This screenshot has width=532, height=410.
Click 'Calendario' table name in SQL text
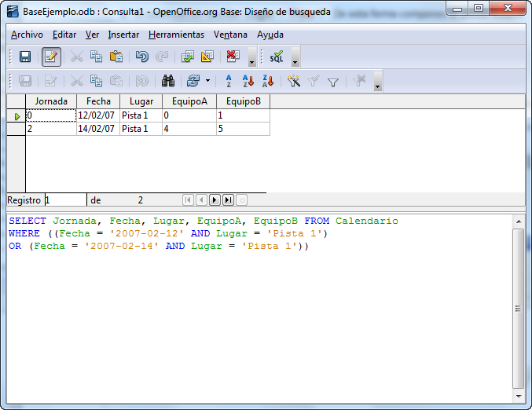point(367,221)
